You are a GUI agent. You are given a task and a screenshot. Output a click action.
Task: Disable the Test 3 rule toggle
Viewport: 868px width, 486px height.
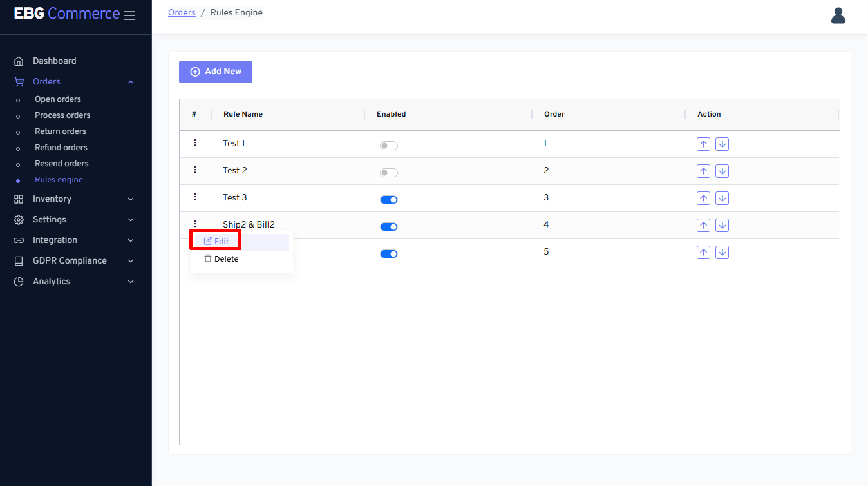click(388, 200)
